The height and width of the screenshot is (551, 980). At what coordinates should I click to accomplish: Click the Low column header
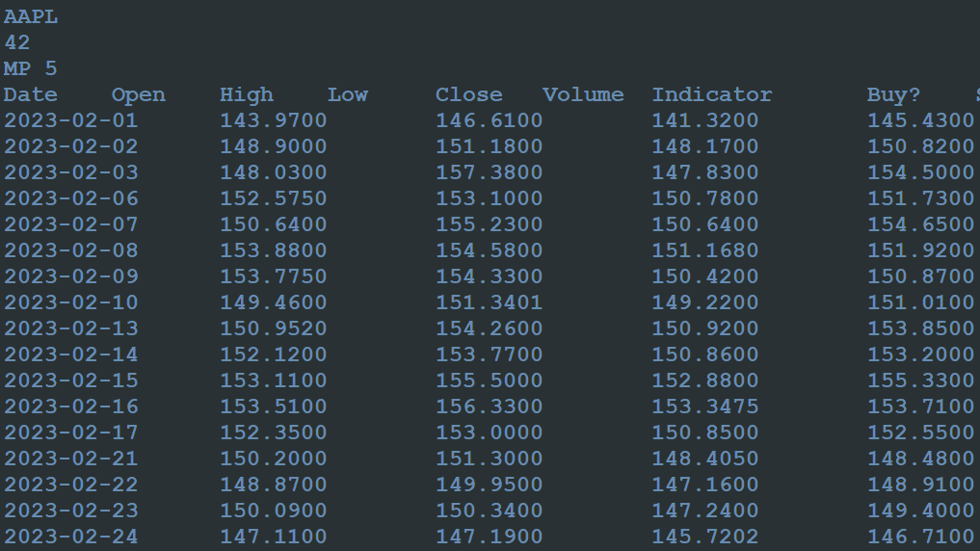[x=348, y=95]
